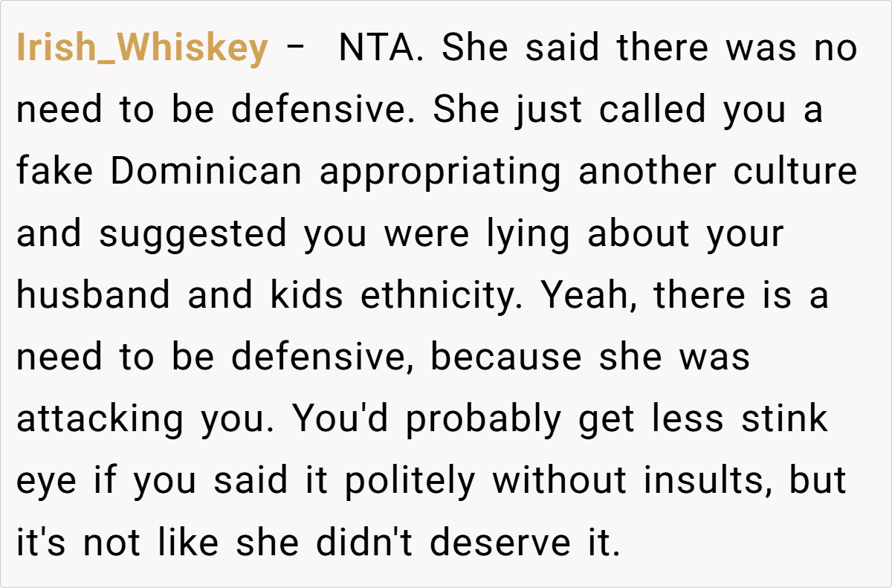
Task: Click the word "lying" in the comment
Action: point(528,233)
